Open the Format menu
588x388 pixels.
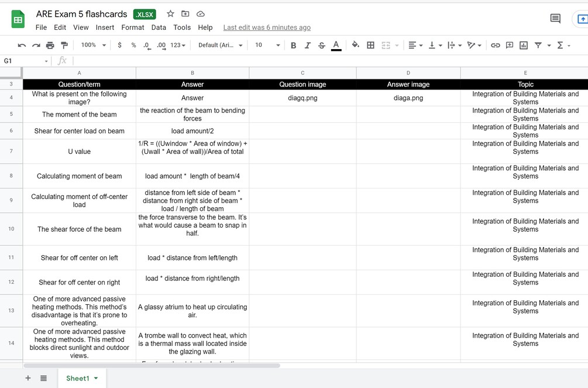(133, 28)
